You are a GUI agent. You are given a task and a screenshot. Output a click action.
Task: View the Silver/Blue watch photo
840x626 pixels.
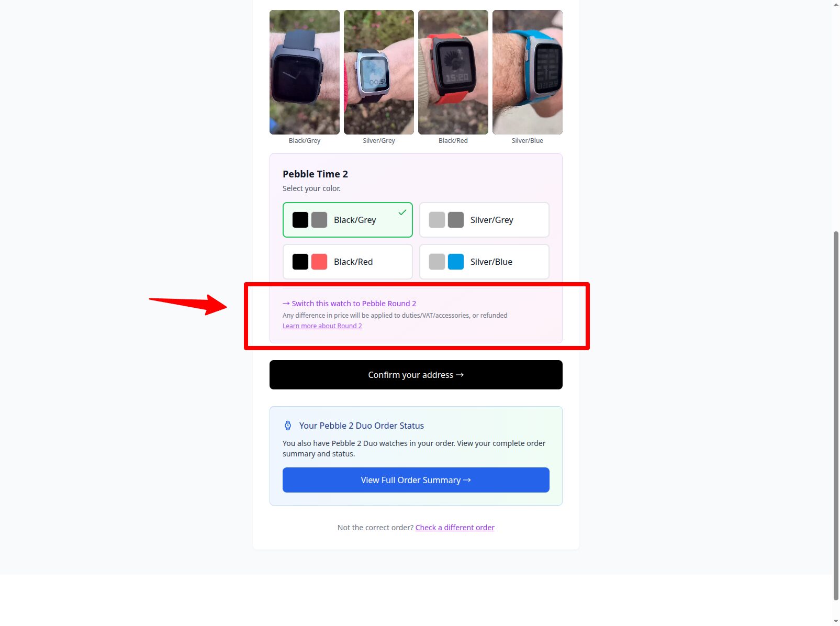point(528,72)
